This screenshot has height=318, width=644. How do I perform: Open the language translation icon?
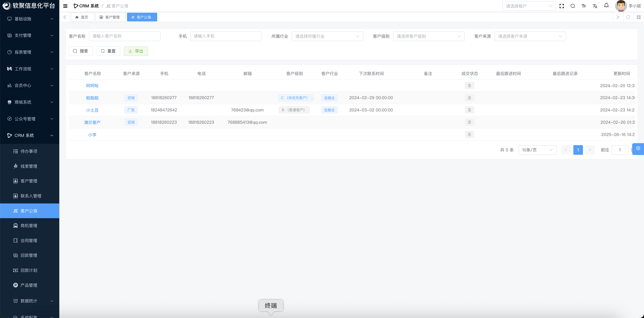point(595,6)
